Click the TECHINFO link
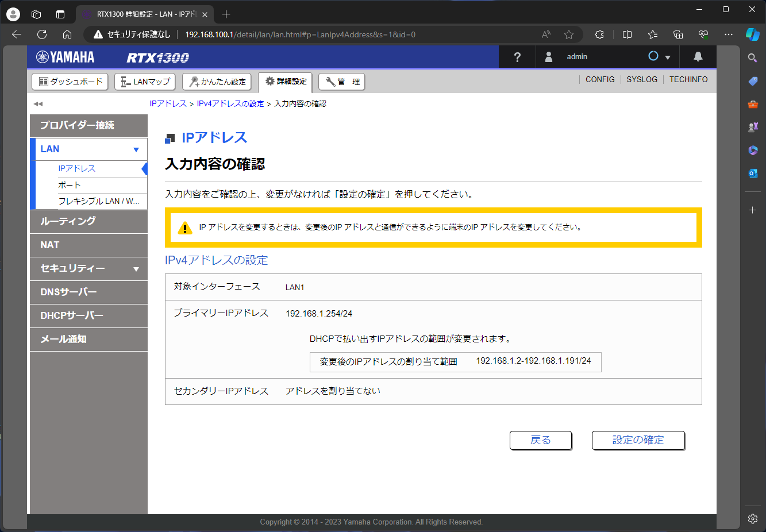Viewport: 766px width, 532px height. (688, 79)
